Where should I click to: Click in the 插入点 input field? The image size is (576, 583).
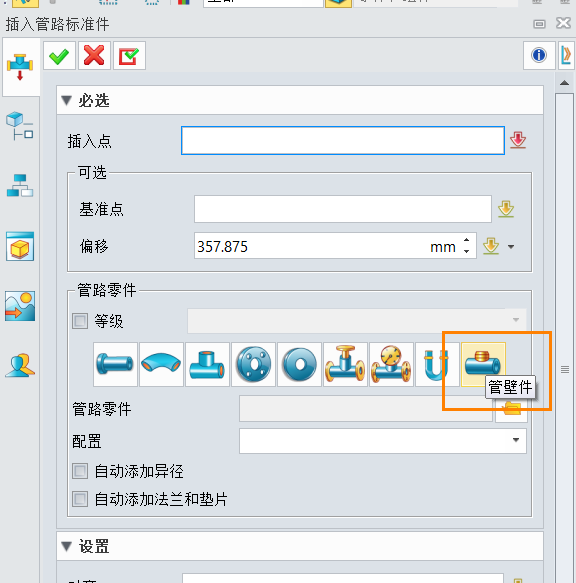click(342, 140)
